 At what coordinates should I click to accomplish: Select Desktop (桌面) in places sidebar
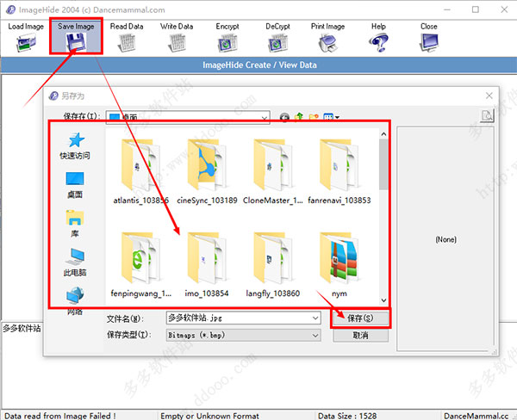tap(75, 185)
